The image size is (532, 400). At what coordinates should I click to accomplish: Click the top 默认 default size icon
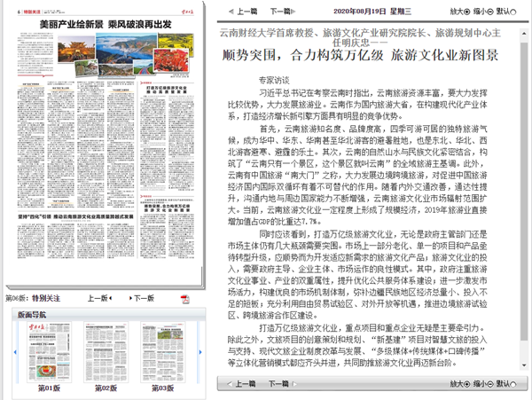pos(513,12)
